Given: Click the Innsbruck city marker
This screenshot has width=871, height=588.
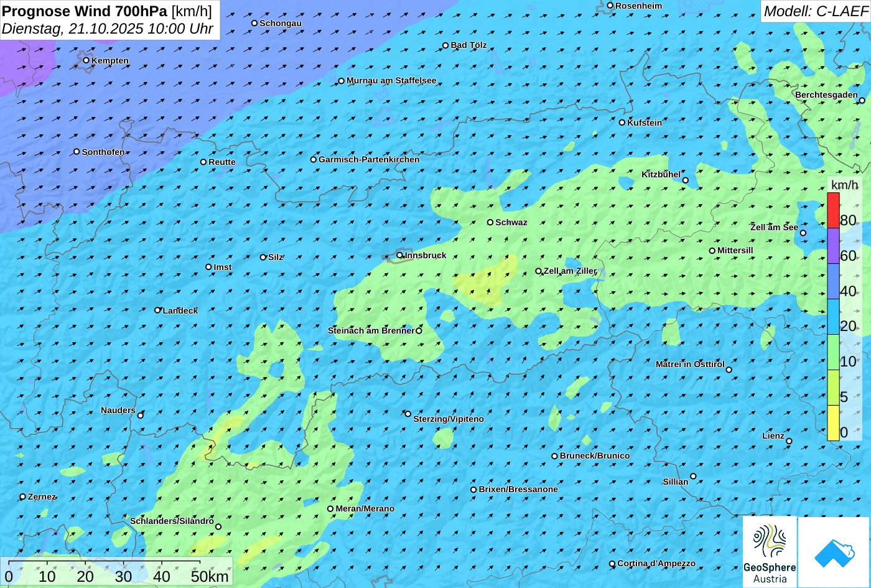Looking at the screenshot, I should (x=399, y=255).
